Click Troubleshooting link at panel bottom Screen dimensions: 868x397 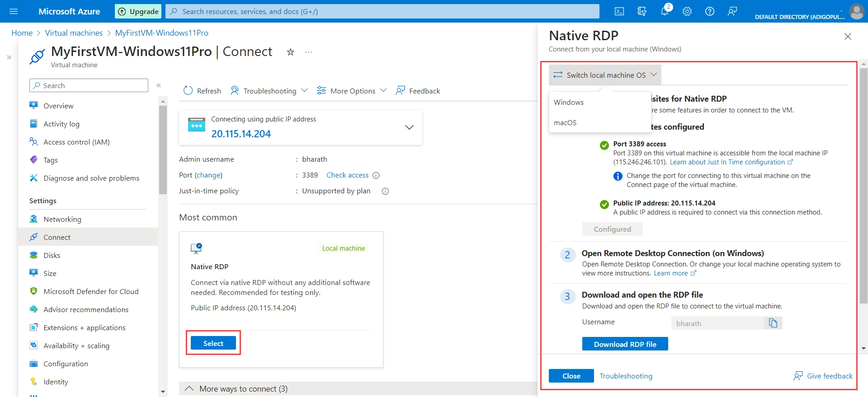pos(626,376)
